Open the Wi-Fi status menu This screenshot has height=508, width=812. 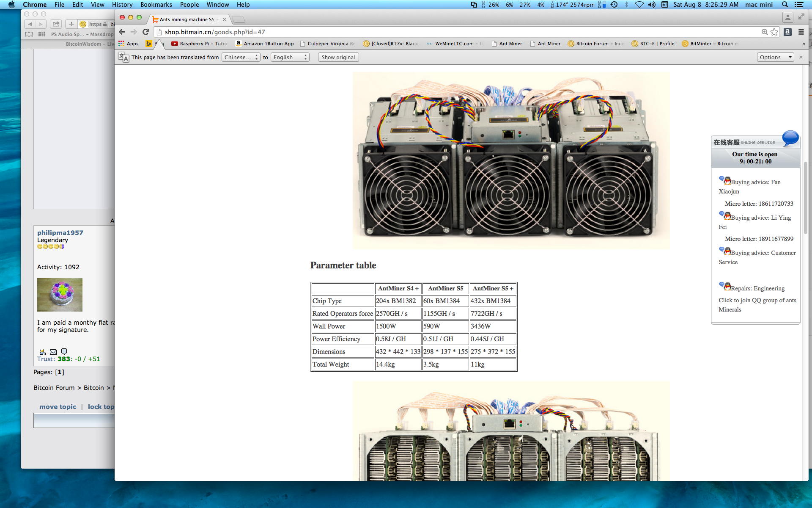point(639,5)
